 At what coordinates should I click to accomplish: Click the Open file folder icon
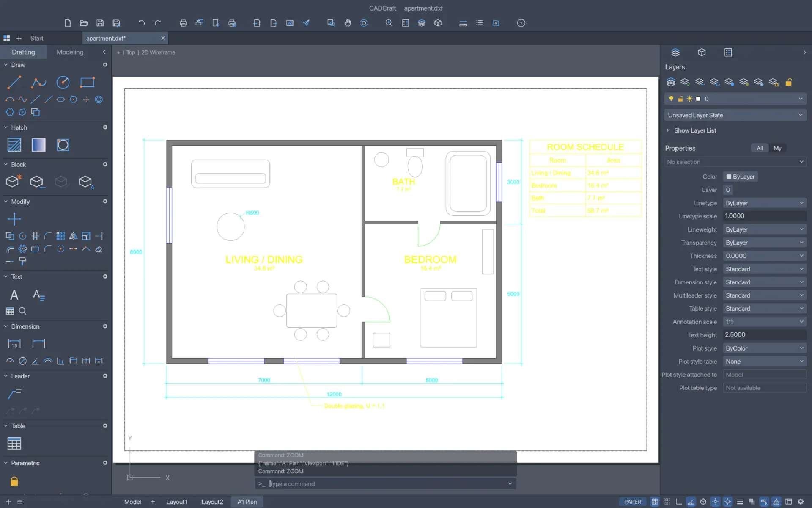[x=84, y=23]
